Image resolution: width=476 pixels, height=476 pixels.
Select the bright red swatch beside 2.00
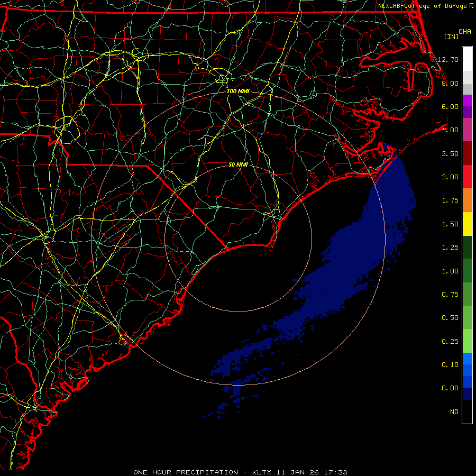pyautogui.click(x=467, y=177)
